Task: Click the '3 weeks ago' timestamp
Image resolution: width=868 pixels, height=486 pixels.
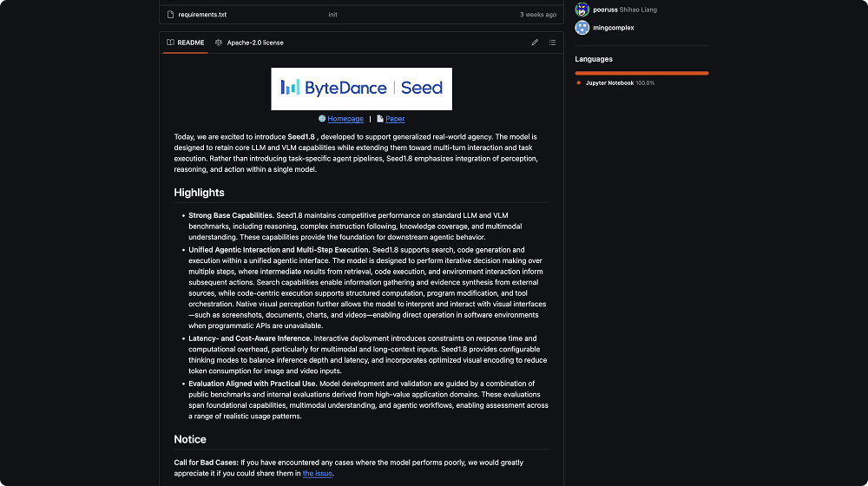Action: pos(538,15)
